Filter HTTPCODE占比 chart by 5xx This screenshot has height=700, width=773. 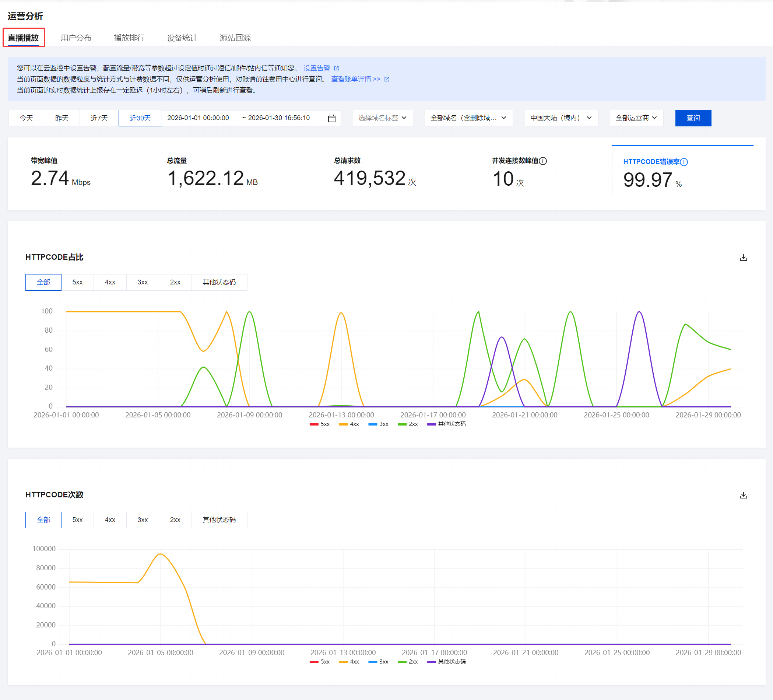pyautogui.click(x=77, y=282)
